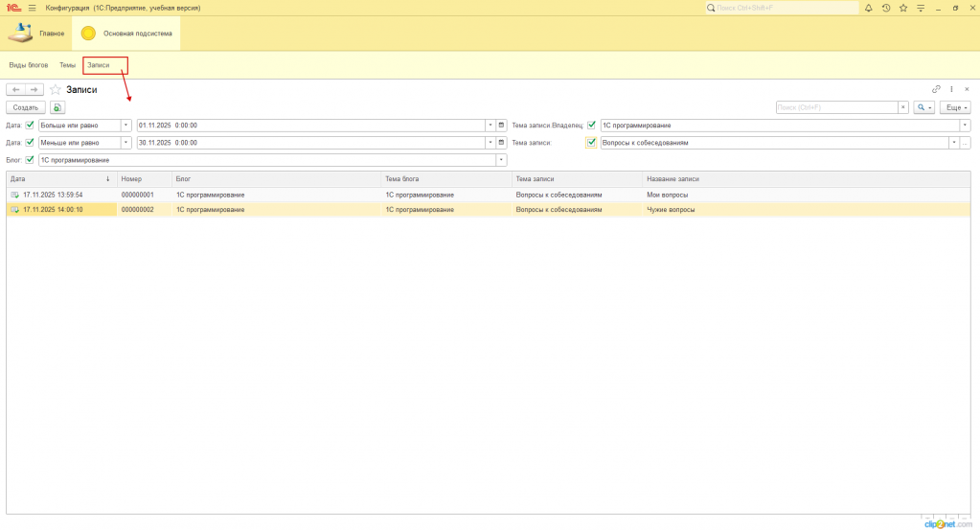
Task: Open the history clock icon
Action: (885, 8)
